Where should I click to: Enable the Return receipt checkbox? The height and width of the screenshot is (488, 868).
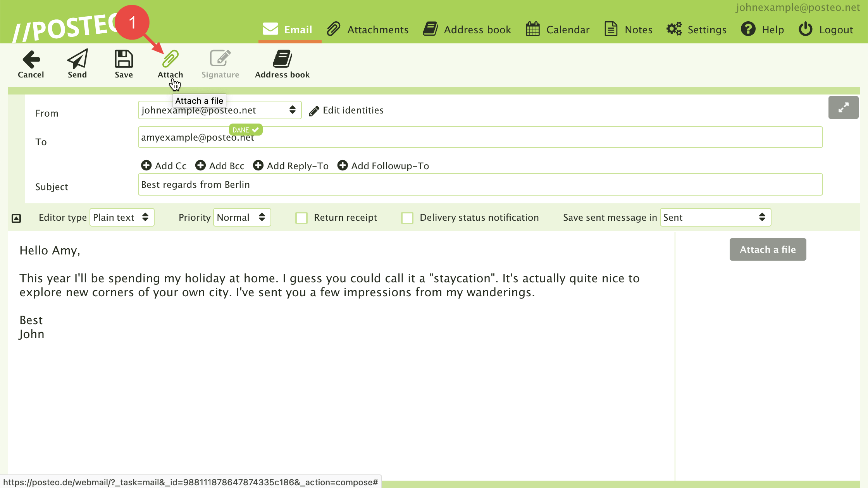point(301,218)
